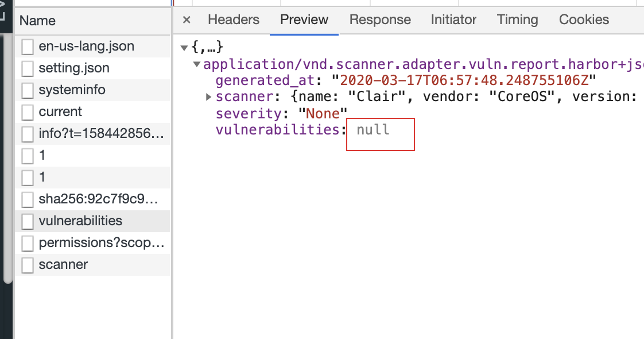
Task: Switch to the Headers tab
Action: pyautogui.click(x=233, y=20)
